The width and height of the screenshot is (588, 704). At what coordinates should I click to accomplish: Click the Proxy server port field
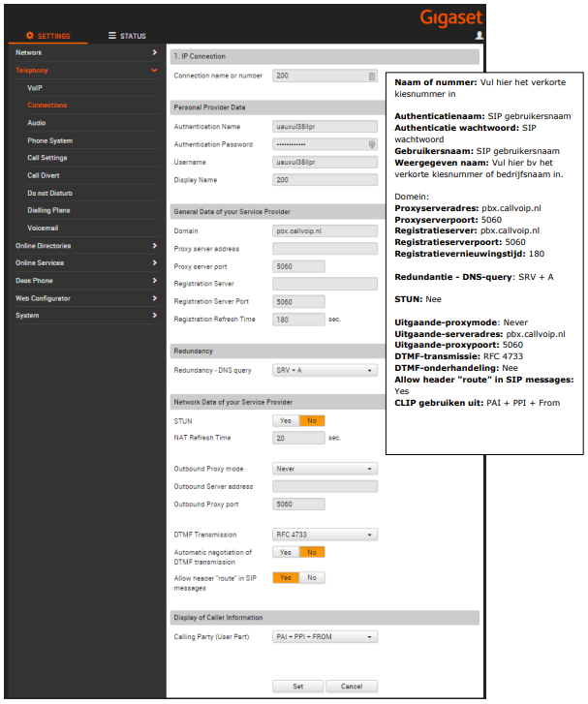(x=298, y=266)
